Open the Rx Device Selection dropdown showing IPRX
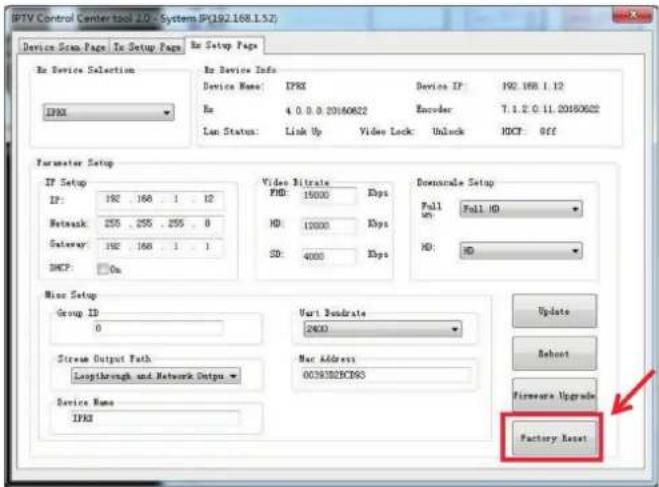Screen dimensions: 659x487 (x=108, y=112)
